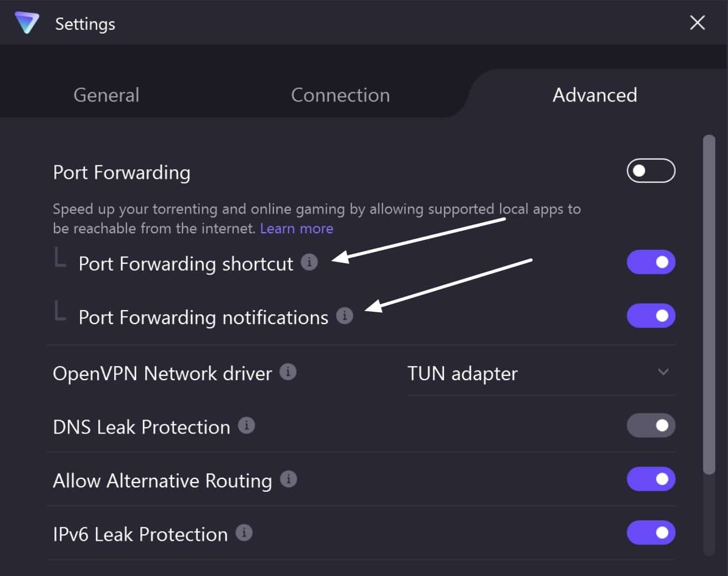
Task: View Allow Alternative Routing info icon
Action: pyautogui.click(x=289, y=479)
